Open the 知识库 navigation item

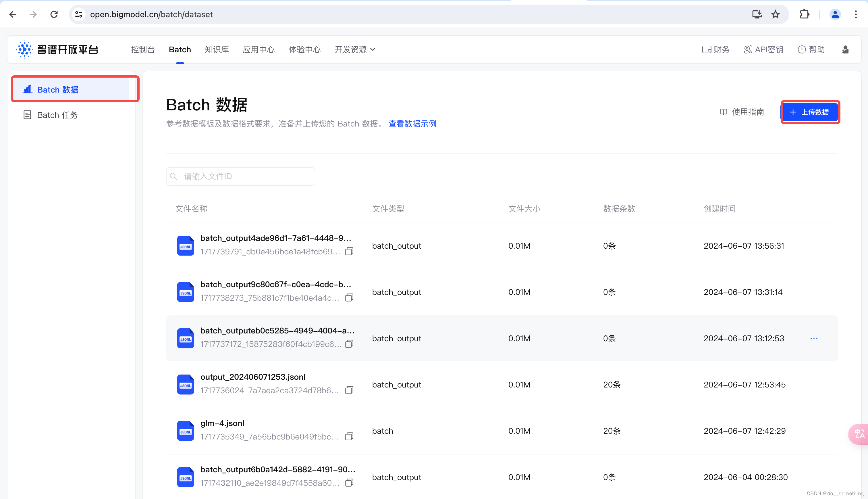point(217,49)
